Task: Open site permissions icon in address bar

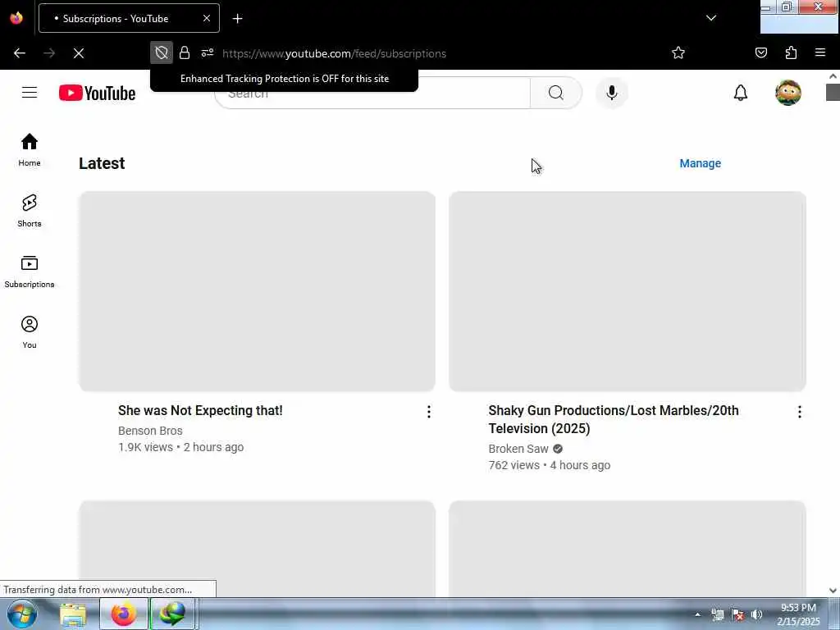Action: 208,52
